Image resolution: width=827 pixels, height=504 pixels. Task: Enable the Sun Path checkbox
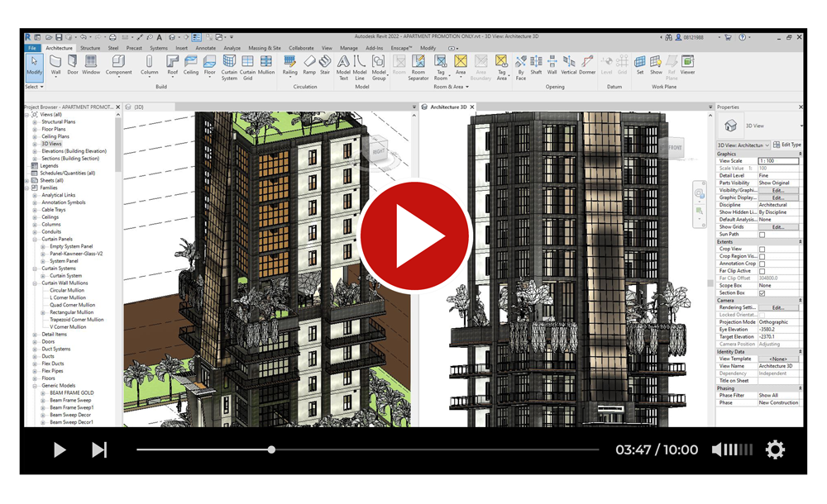pos(762,235)
